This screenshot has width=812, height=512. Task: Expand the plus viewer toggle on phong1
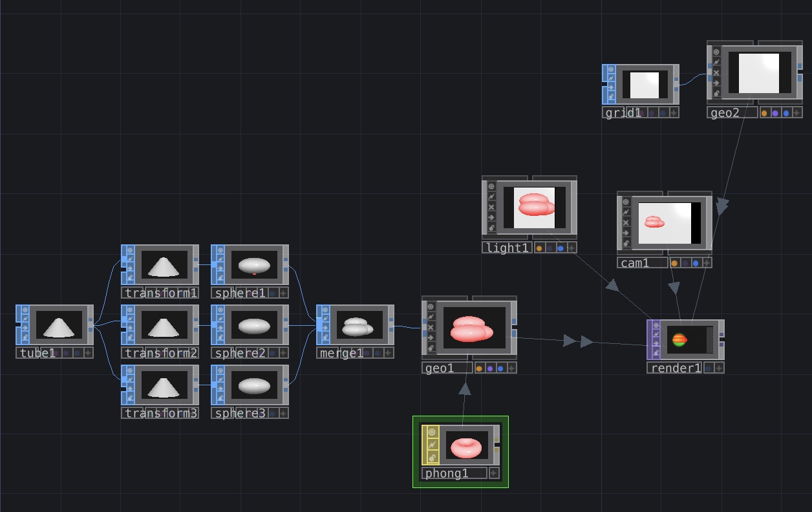pos(494,473)
